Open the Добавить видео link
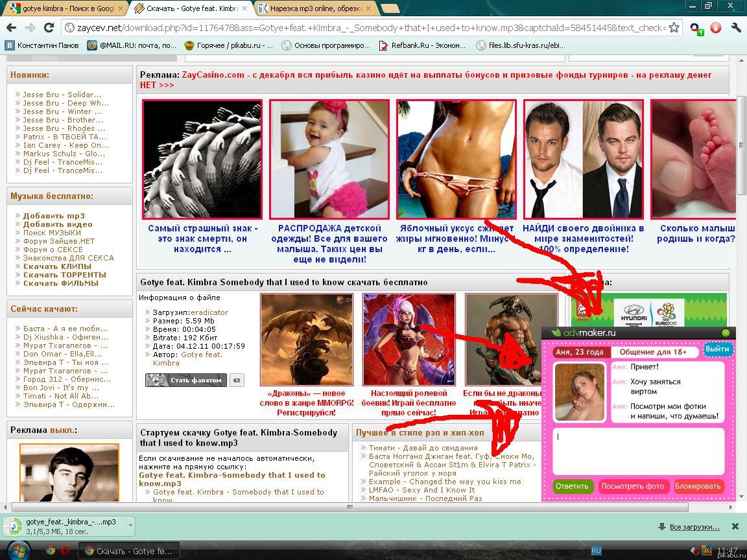This screenshot has height=560, width=747. [58, 224]
